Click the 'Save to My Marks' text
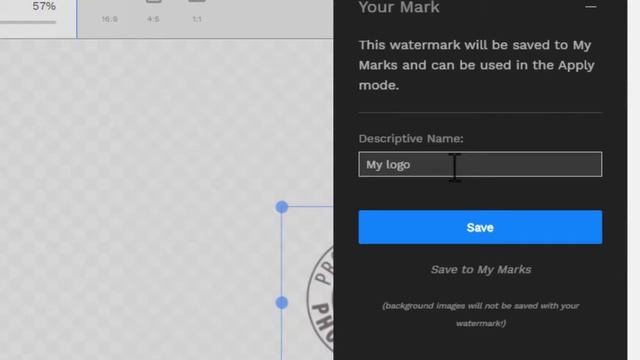Viewport: 640px width, 360px height. 481,269
